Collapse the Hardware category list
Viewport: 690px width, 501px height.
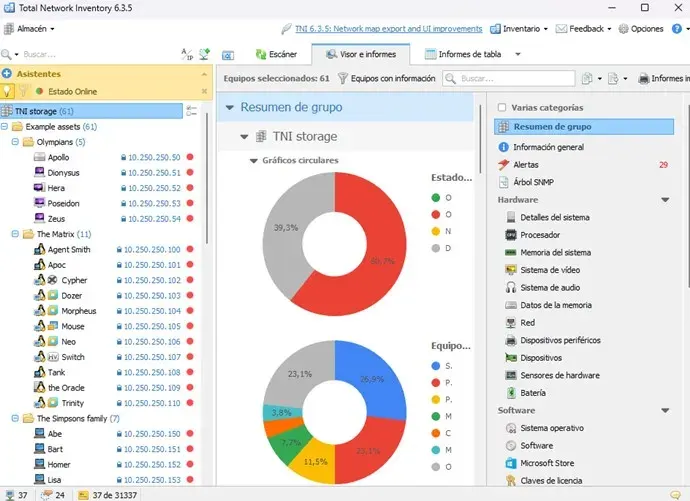coord(665,200)
